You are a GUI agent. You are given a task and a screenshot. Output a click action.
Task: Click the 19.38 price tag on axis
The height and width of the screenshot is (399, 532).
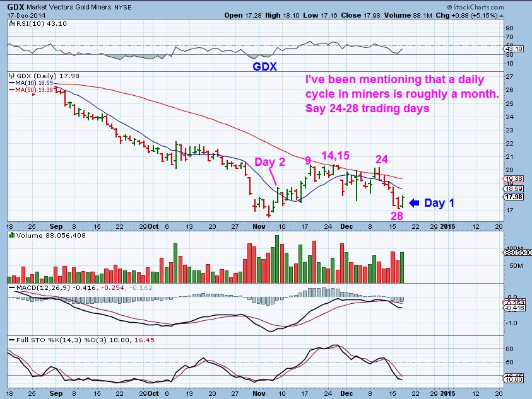(x=513, y=179)
